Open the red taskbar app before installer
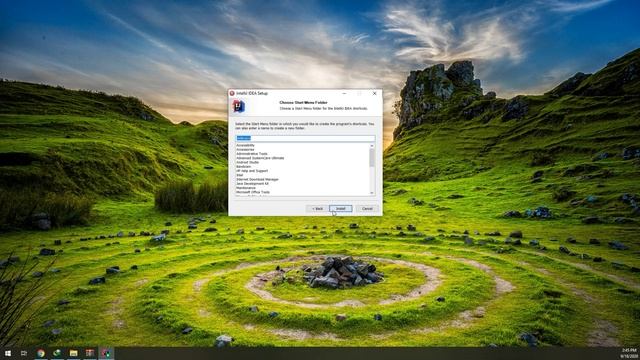This screenshot has height=360, width=640. pos(90,353)
